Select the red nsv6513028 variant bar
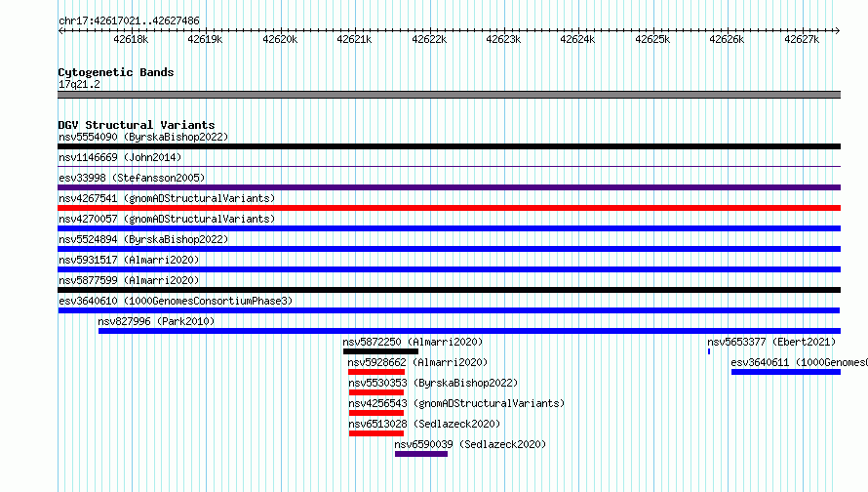The image size is (868, 492). 376,433
